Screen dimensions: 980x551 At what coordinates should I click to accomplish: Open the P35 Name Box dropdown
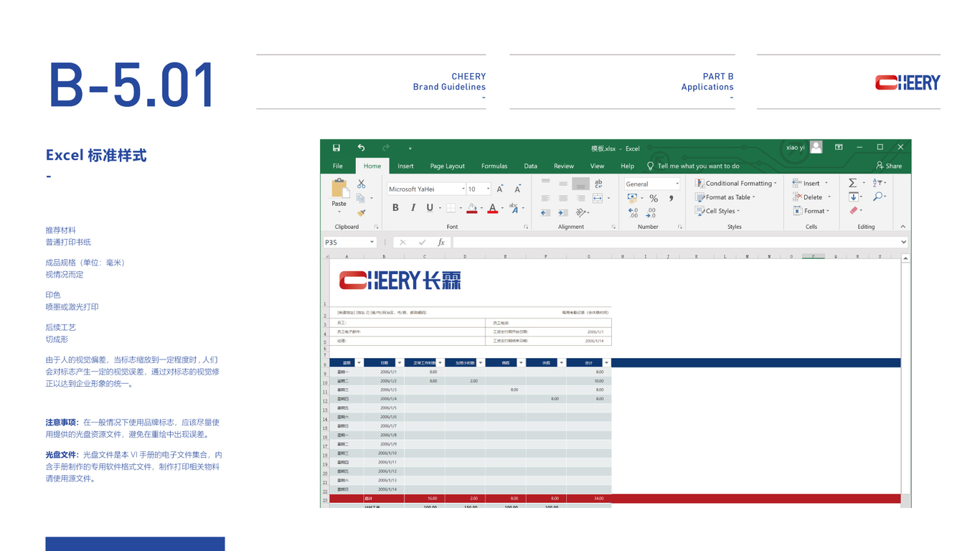click(372, 242)
